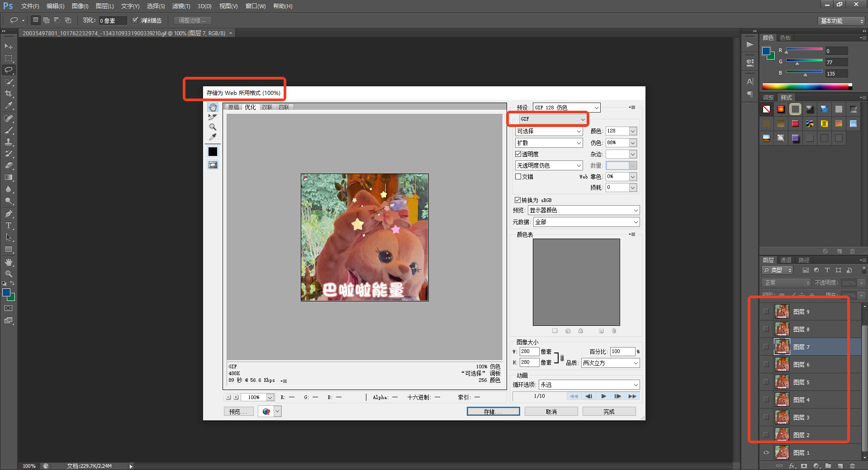Select the Hand tool in main toolbar

click(9, 262)
